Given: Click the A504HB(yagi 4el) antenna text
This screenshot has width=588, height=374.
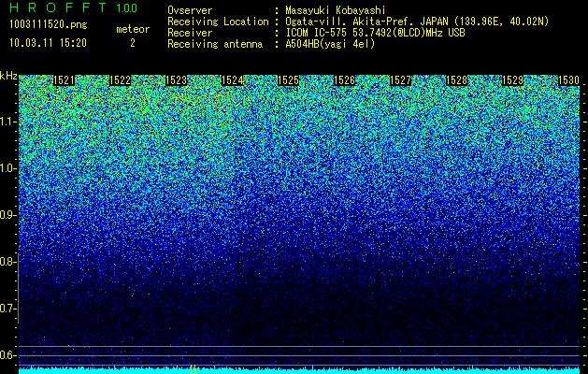Looking at the screenshot, I should [330, 44].
